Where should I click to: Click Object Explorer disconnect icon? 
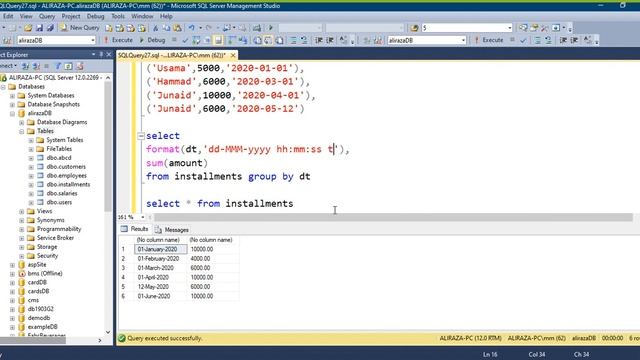36,66
